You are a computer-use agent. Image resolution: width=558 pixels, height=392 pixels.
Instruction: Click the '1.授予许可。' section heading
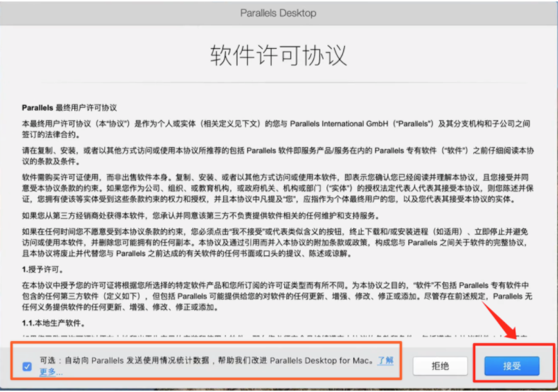42,270
